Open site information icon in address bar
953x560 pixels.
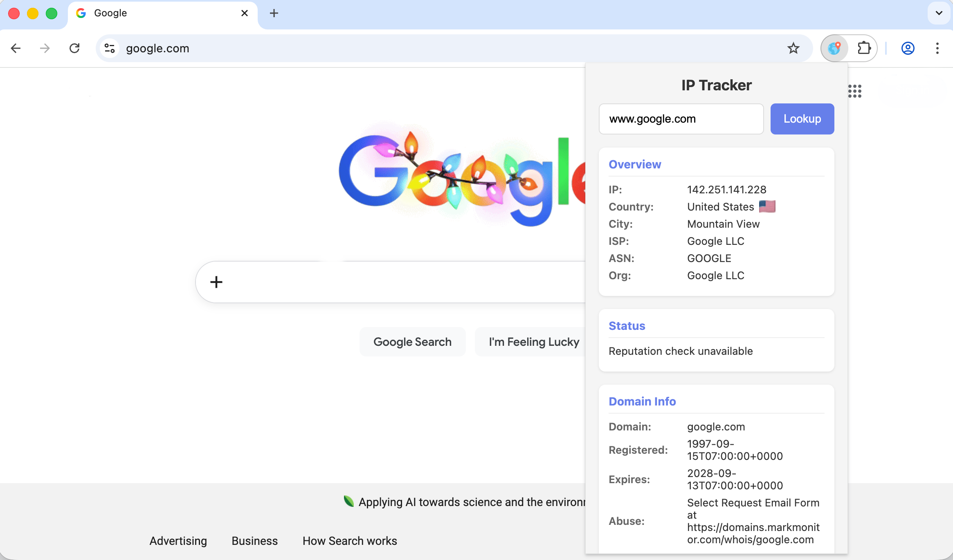(109, 48)
